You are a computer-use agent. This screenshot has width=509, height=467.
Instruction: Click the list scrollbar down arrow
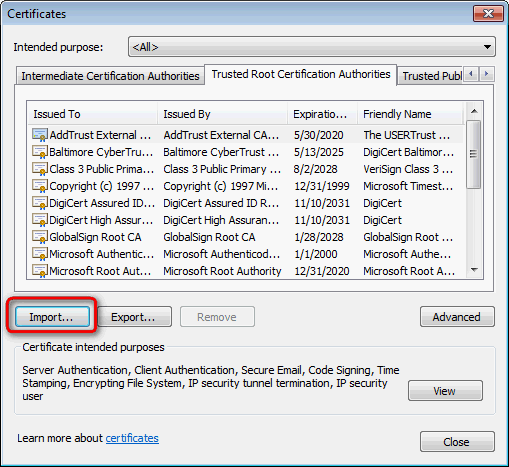(474, 270)
